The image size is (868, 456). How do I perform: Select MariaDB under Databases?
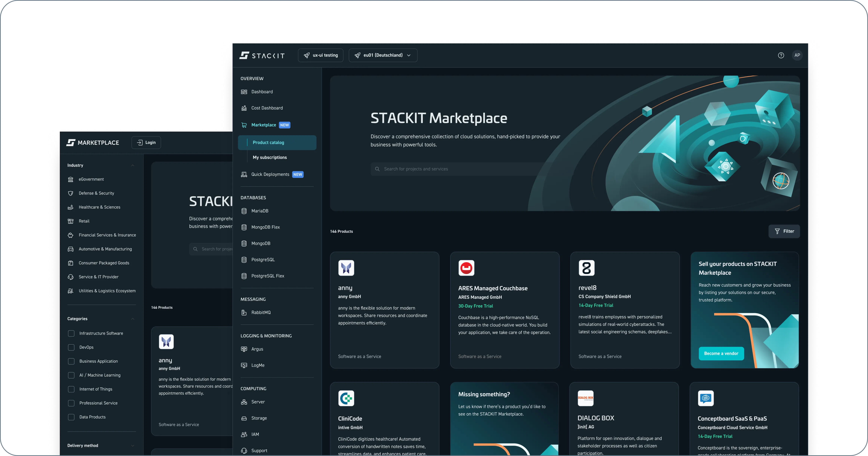tap(260, 211)
